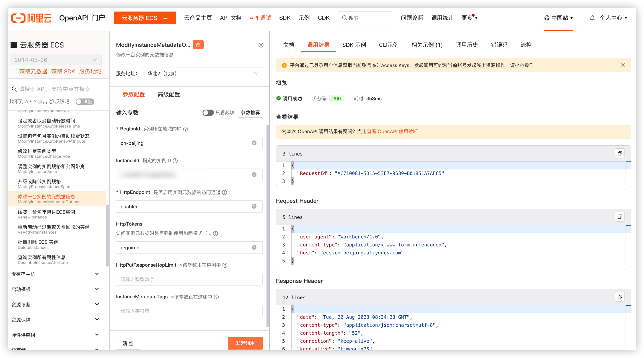Click the API search magnifier in sidebar
Viewport: 644px width, 358px height.
(x=14, y=89)
